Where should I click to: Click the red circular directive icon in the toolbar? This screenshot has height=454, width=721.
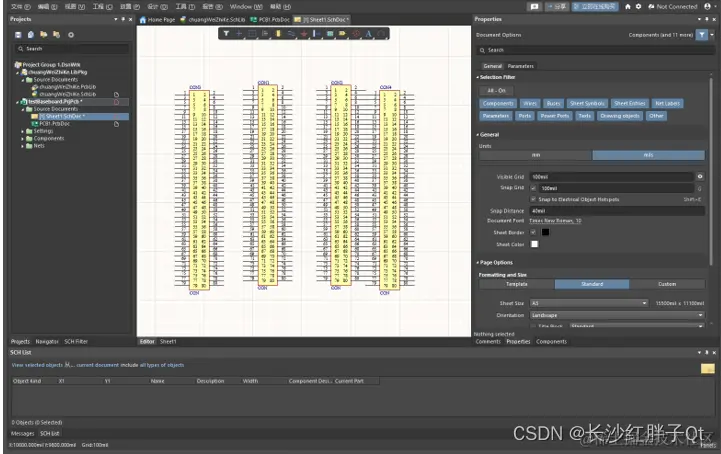pos(356,34)
